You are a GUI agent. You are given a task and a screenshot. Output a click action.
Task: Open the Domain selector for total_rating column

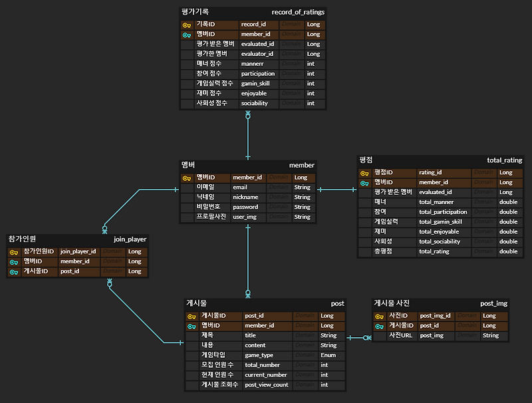483,251
